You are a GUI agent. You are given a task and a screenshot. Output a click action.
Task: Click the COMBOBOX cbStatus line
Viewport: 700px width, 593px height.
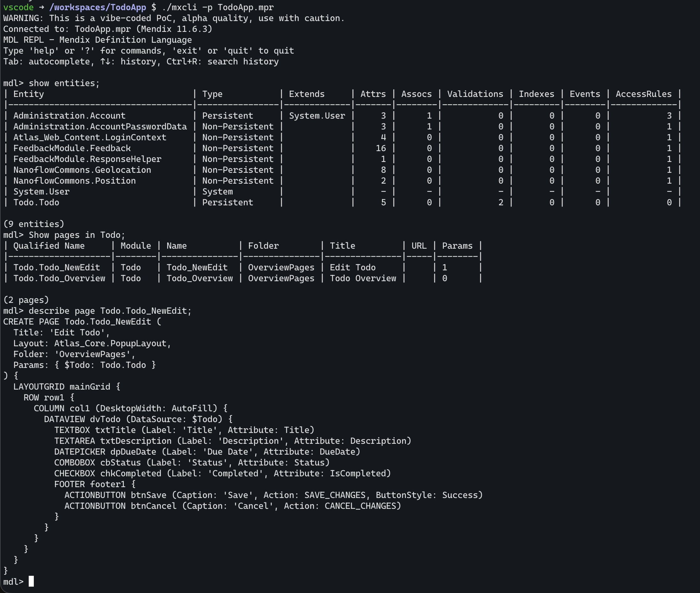pyautogui.click(x=192, y=463)
